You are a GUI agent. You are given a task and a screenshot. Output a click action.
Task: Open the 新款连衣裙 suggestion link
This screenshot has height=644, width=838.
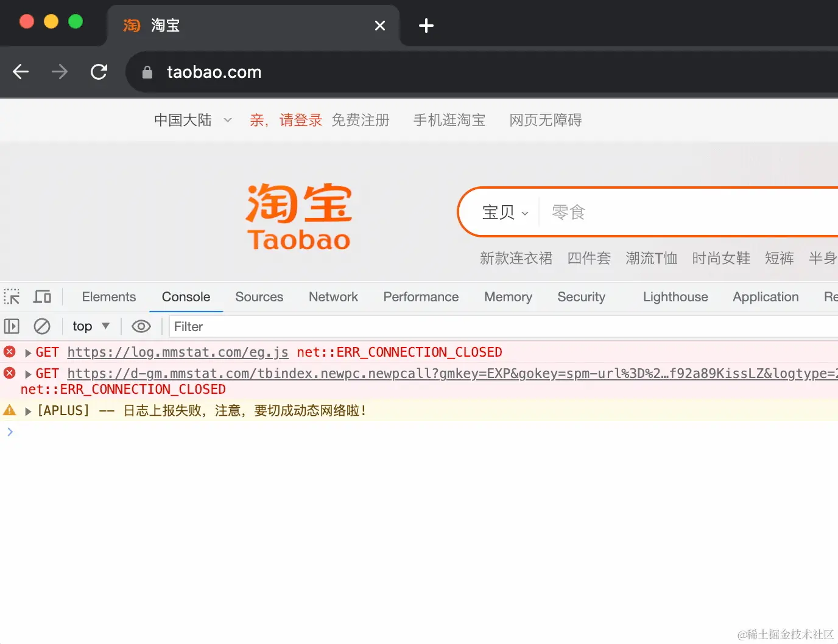click(516, 258)
